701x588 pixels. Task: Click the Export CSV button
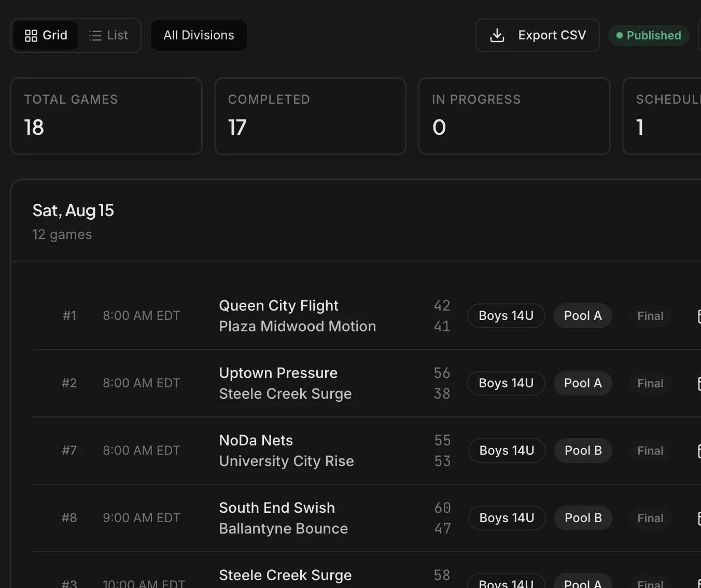pyautogui.click(x=538, y=35)
